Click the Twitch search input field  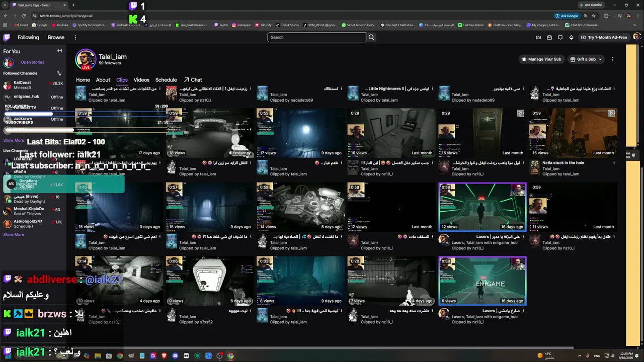[316, 37]
